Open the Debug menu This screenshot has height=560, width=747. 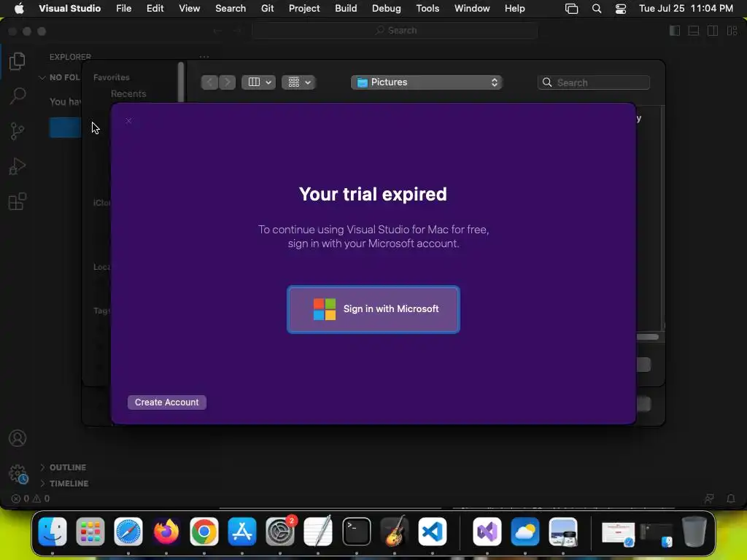[386, 9]
